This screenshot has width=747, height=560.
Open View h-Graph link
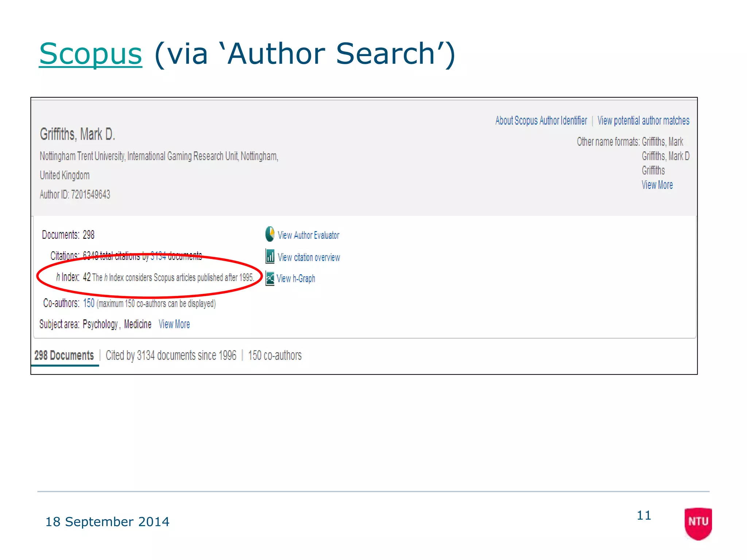(x=296, y=279)
